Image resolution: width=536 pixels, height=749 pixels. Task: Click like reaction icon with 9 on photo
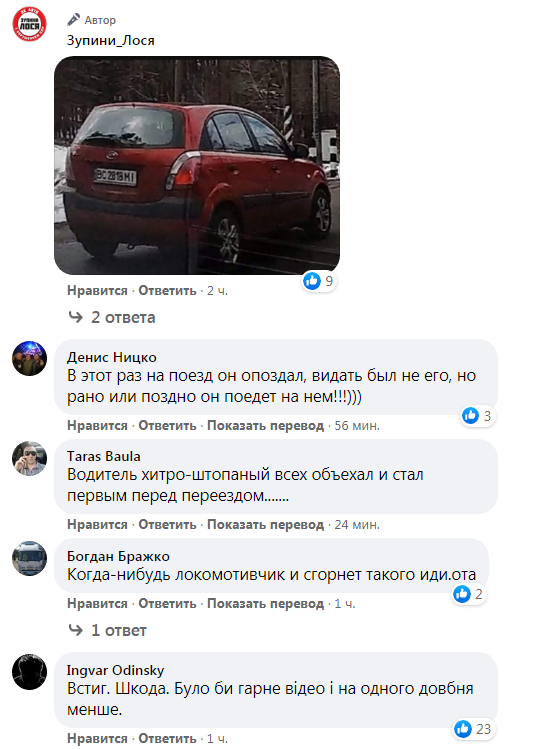[312, 281]
